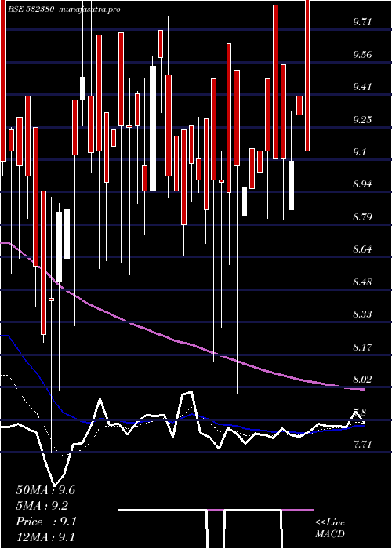The width and height of the screenshot is (392, 549).
Task: Select the 7.71 price axis label
Action: click(362, 445)
